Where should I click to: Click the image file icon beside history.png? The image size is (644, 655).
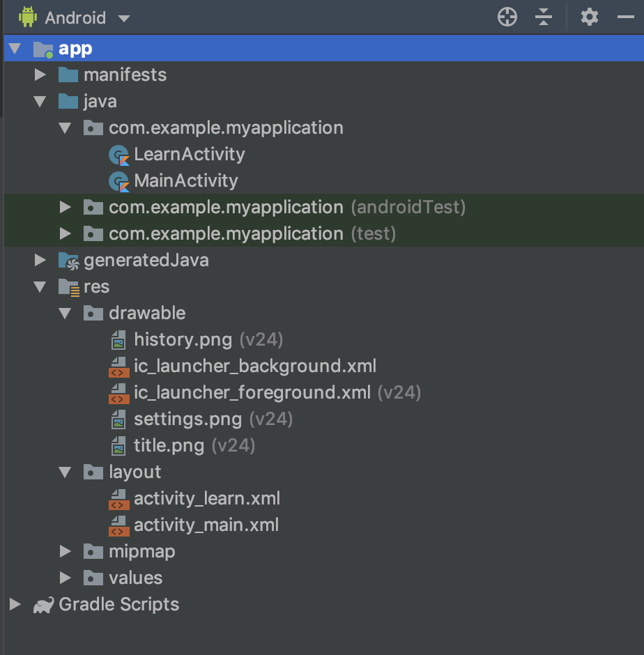click(x=120, y=340)
